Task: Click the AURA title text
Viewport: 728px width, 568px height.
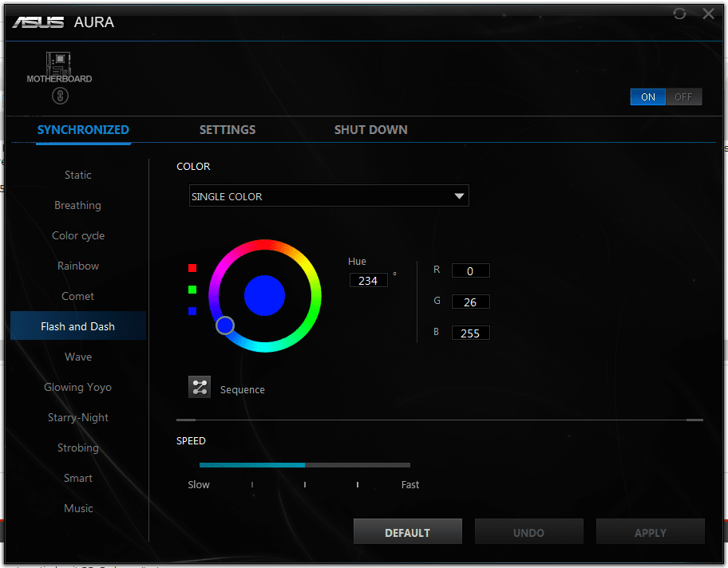Action: [x=93, y=22]
